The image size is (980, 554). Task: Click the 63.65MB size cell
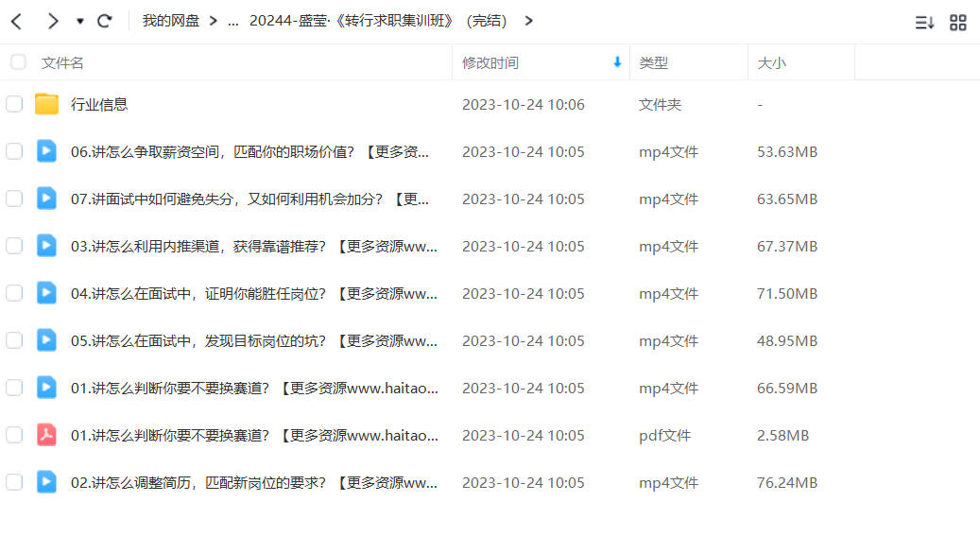(x=787, y=199)
